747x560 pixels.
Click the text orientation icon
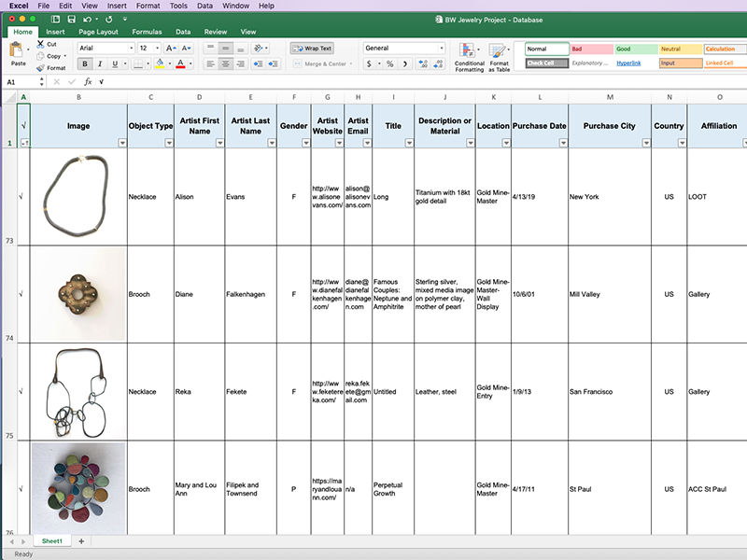pos(259,49)
